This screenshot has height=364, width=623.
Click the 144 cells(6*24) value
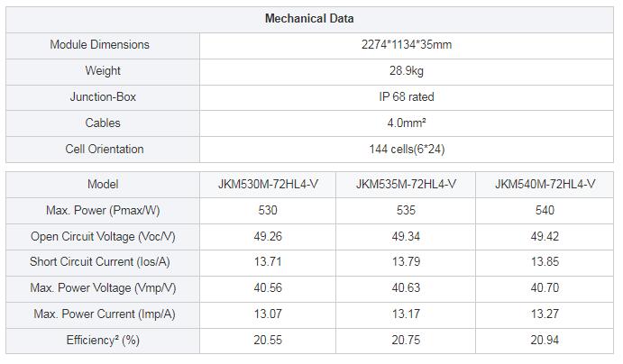coord(407,150)
